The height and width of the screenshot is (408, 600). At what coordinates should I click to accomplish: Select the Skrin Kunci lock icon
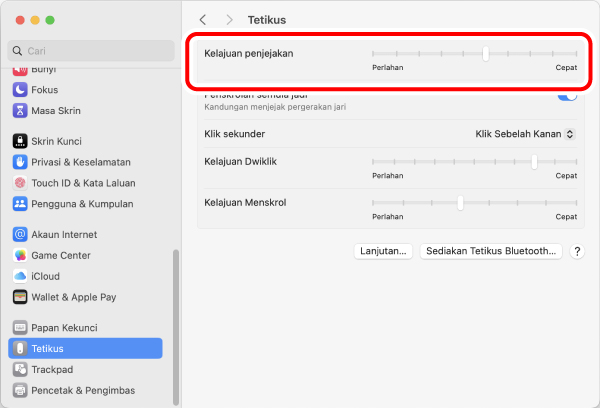(x=20, y=141)
